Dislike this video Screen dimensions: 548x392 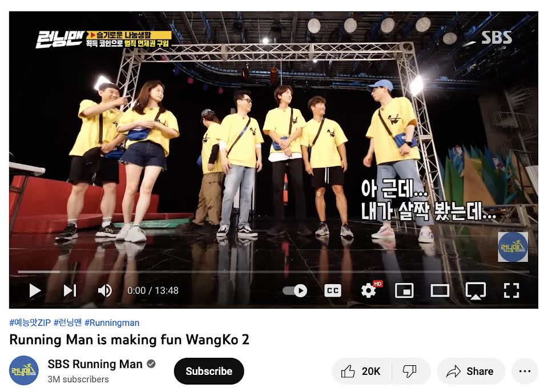click(x=410, y=371)
